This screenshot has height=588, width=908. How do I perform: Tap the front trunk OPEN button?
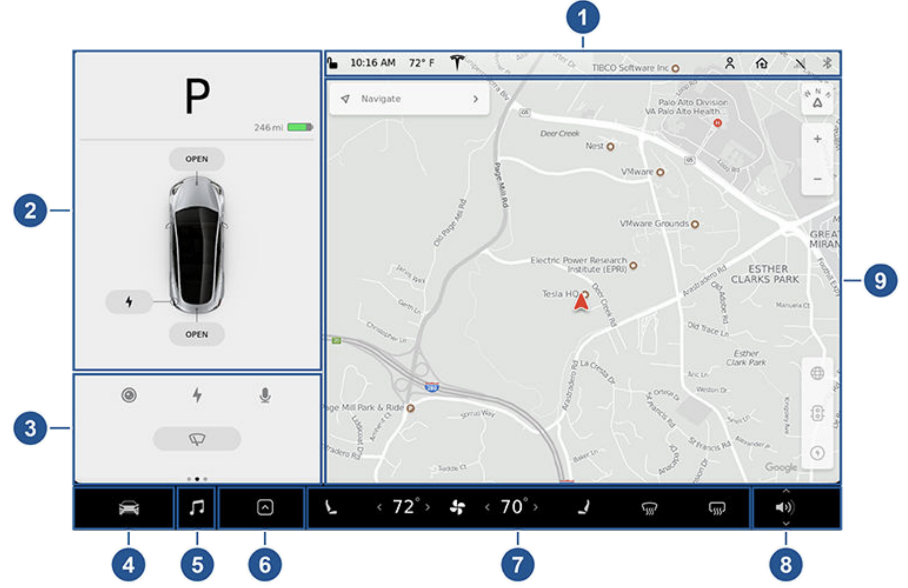click(197, 159)
